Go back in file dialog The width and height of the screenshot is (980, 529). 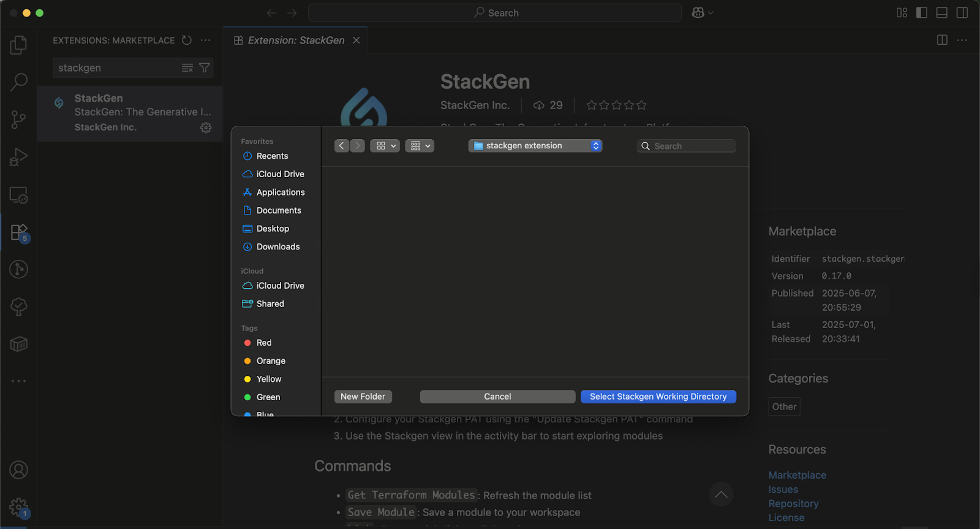click(x=342, y=146)
